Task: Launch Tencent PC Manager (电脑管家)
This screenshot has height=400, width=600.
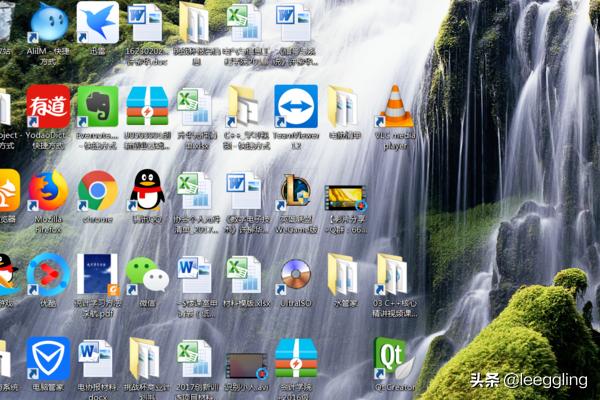Action: (48, 359)
